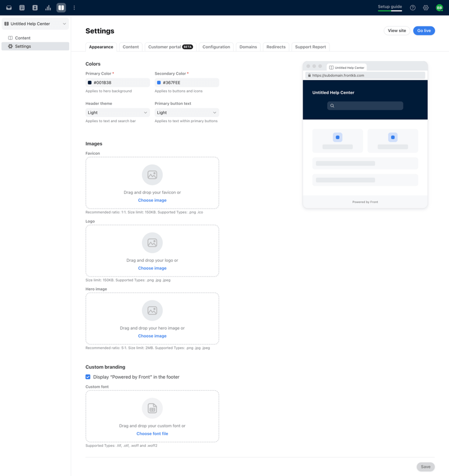449x476 pixels.
Task: Open the Domains tab
Action: point(248,47)
